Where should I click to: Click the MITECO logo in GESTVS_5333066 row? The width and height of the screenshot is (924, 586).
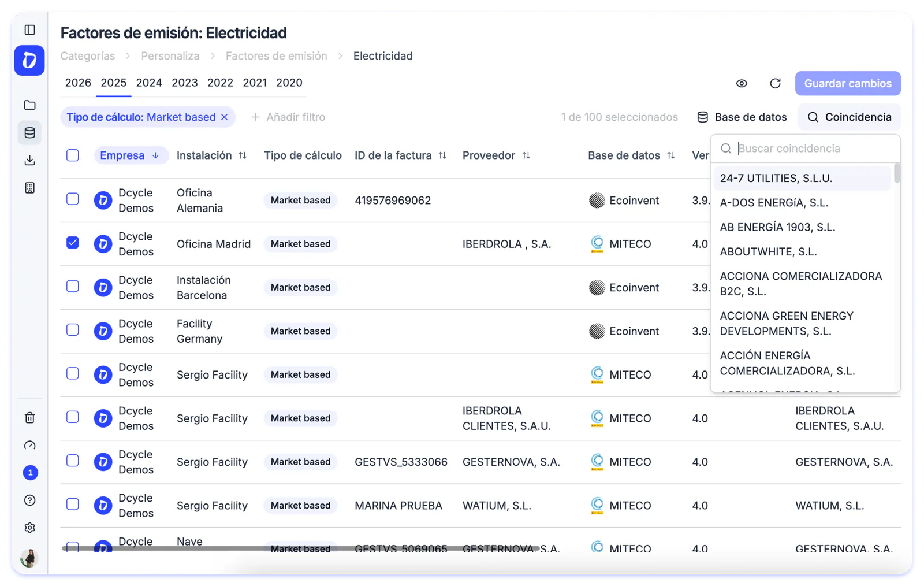pos(597,462)
